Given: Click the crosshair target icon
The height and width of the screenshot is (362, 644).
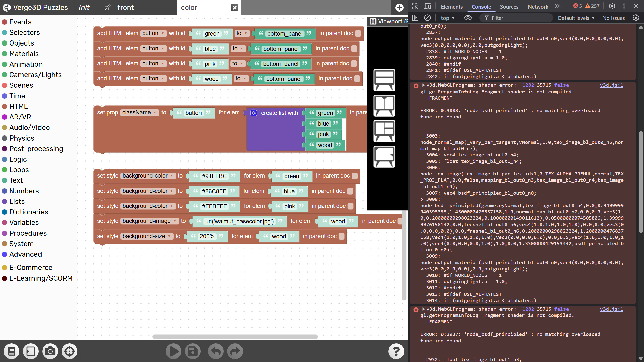Looking at the screenshot, I should tap(69, 351).
